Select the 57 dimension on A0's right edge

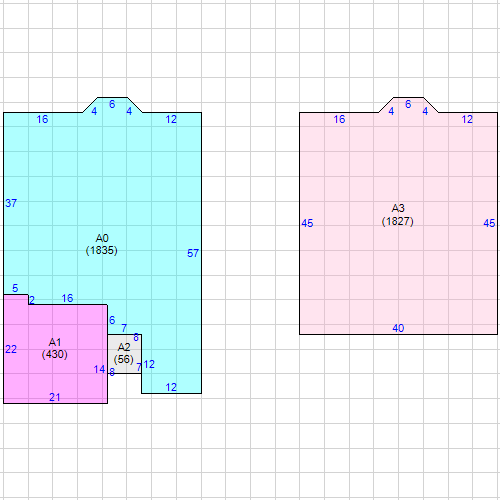193,253
